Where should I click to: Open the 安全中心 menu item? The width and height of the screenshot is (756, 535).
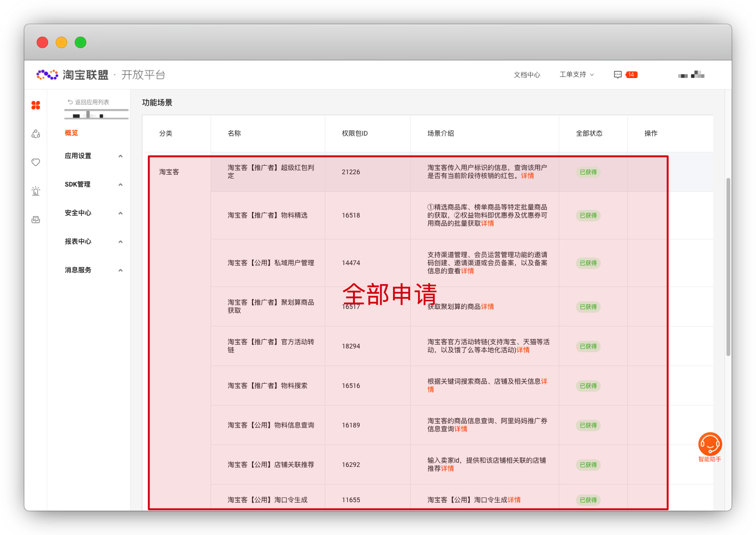[x=78, y=213]
